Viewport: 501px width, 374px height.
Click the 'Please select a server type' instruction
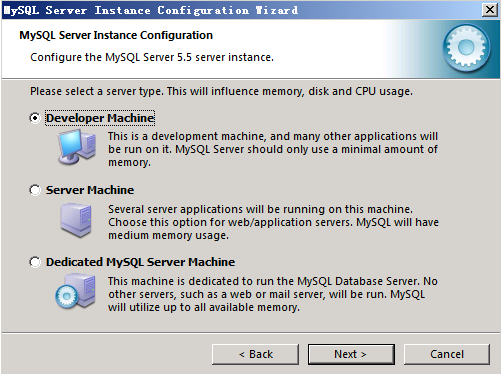tap(221, 91)
